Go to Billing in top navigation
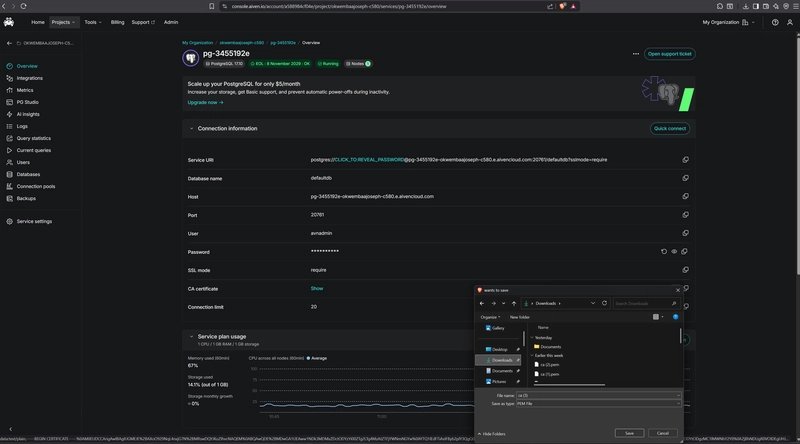The height and width of the screenshot is (444, 800). click(117, 22)
